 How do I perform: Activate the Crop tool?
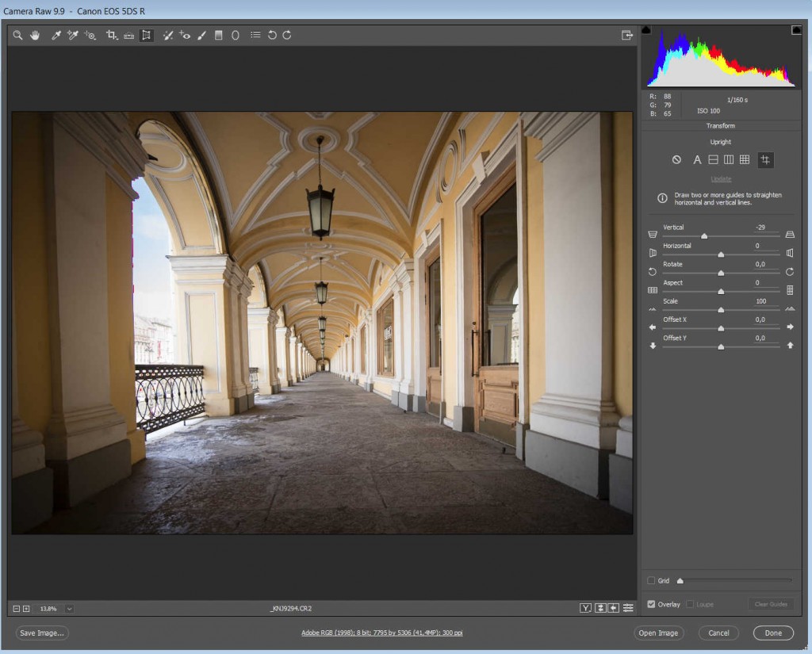pyautogui.click(x=111, y=36)
